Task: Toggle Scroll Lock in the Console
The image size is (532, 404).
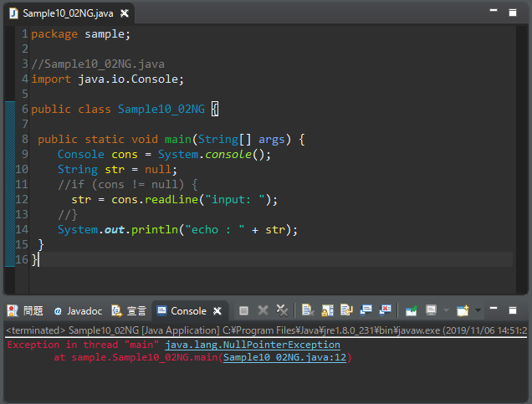Action: coord(327,310)
